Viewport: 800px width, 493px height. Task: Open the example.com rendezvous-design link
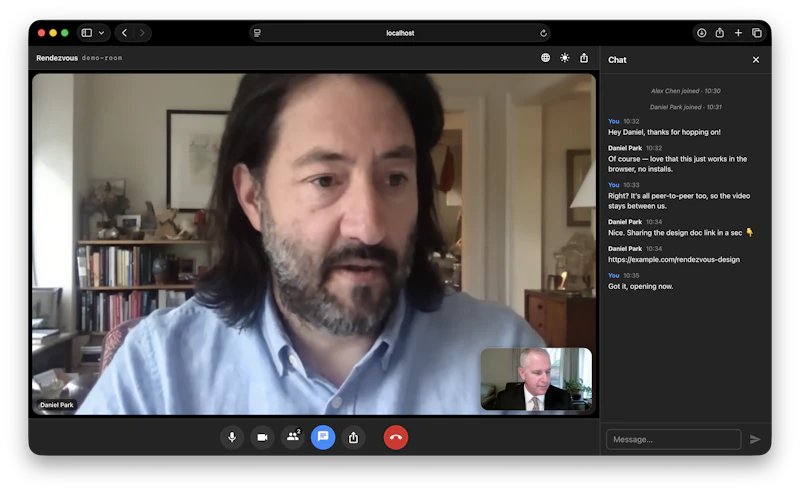[673, 259]
